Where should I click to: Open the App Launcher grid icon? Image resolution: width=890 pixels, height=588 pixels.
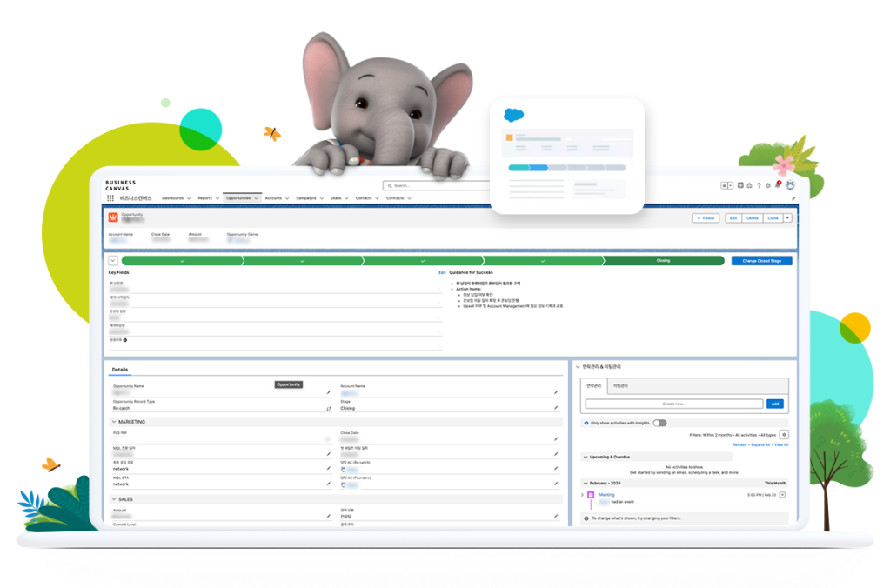(x=110, y=198)
